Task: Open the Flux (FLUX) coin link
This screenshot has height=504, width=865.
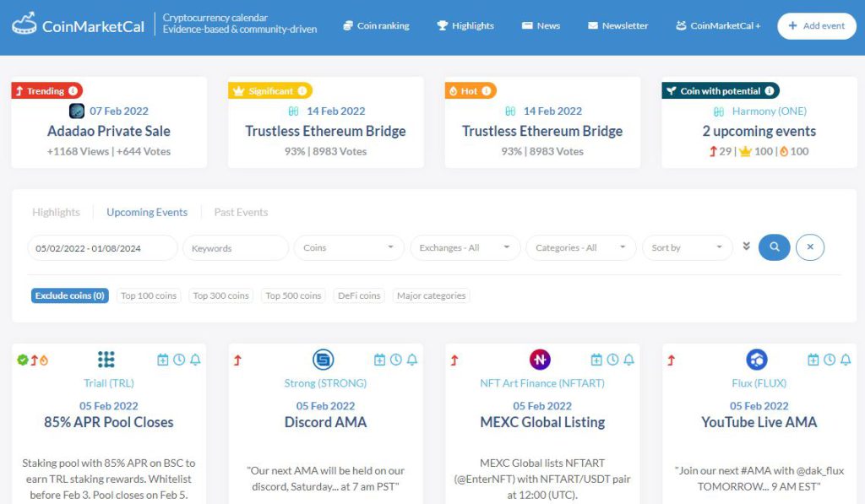Action: coord(759,383)
